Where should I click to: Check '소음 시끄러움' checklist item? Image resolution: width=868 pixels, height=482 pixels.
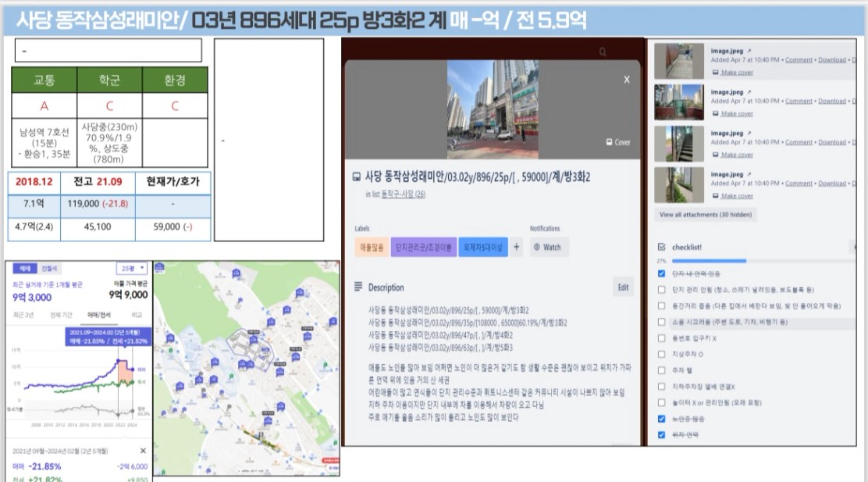[661, 321]
